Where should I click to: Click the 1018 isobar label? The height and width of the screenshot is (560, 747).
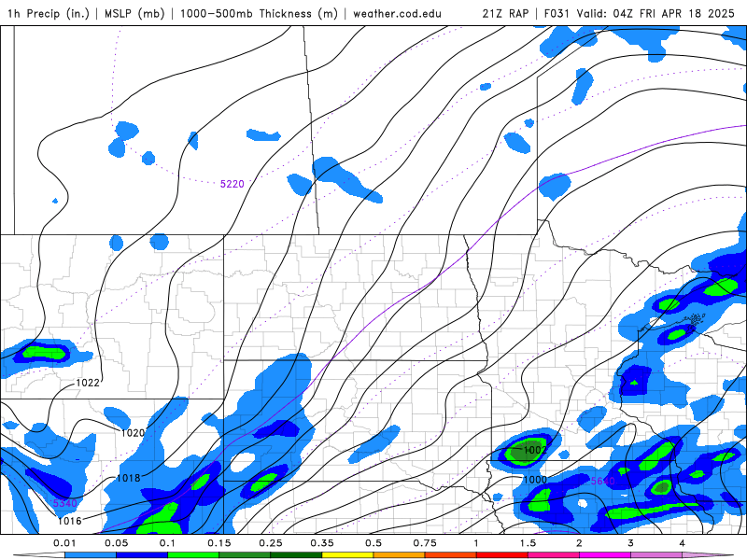pos(129,478)
